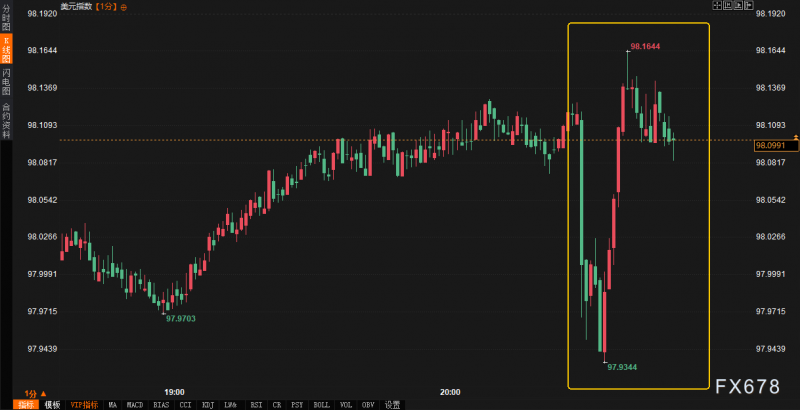Screen dimensions: 800x410
Task: Click right axis value 98.1369
Action: coord(770,88)
